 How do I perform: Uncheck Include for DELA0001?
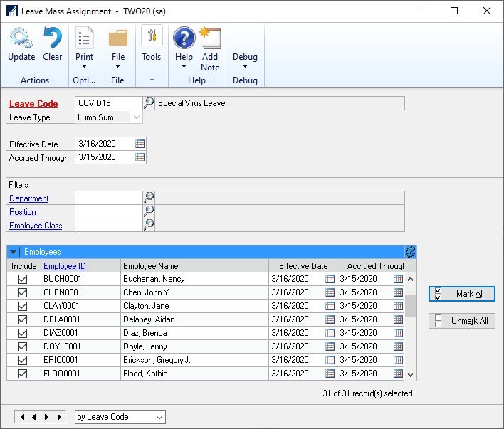tap(22, 319)
